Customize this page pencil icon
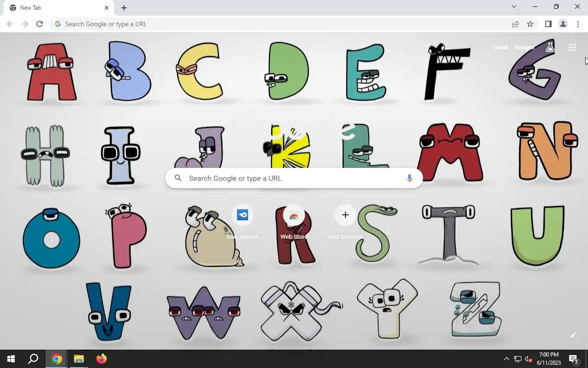The height and width of the screenshot is (368, 588). coord(573,335)
